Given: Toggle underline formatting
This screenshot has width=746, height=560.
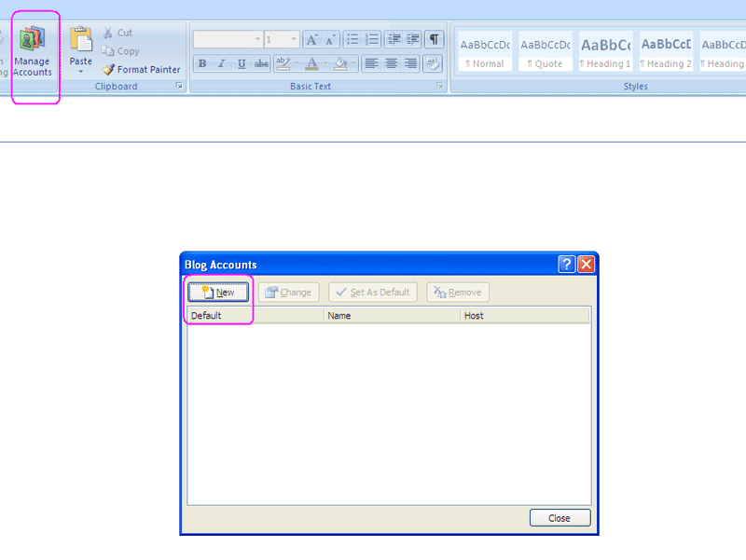Looking at the screenshot, I should click(242, 63).
